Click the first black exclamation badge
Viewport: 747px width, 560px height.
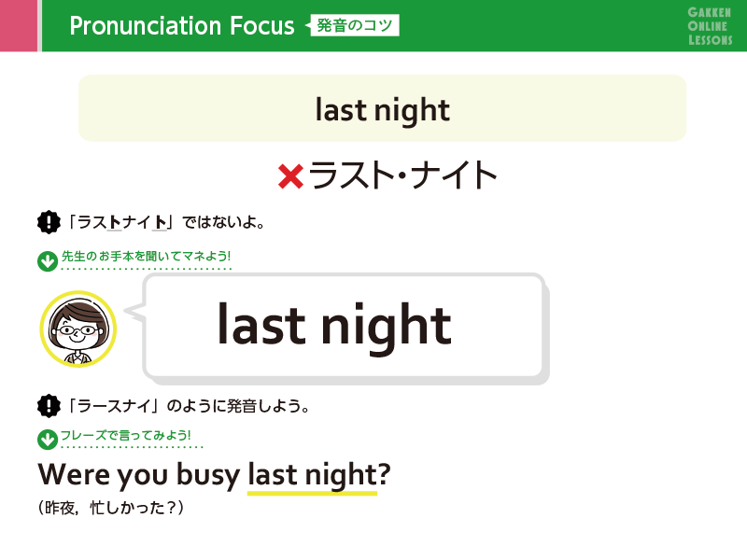click(49, 222)
